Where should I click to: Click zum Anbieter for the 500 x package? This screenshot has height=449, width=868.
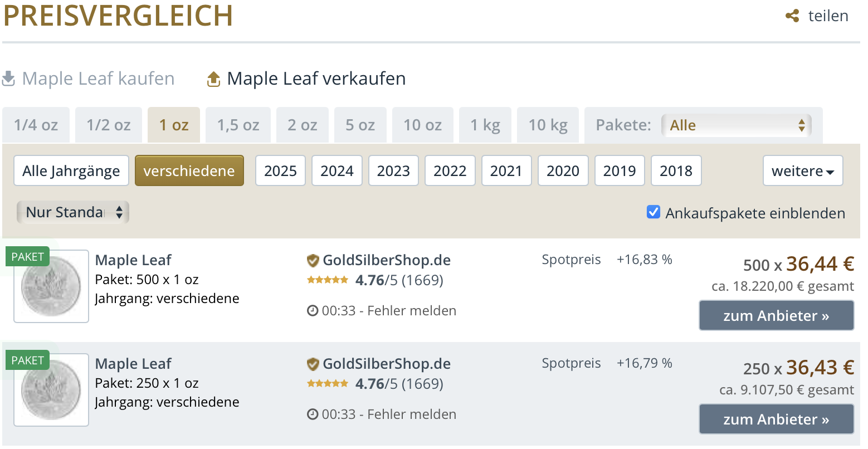[776, 316]
